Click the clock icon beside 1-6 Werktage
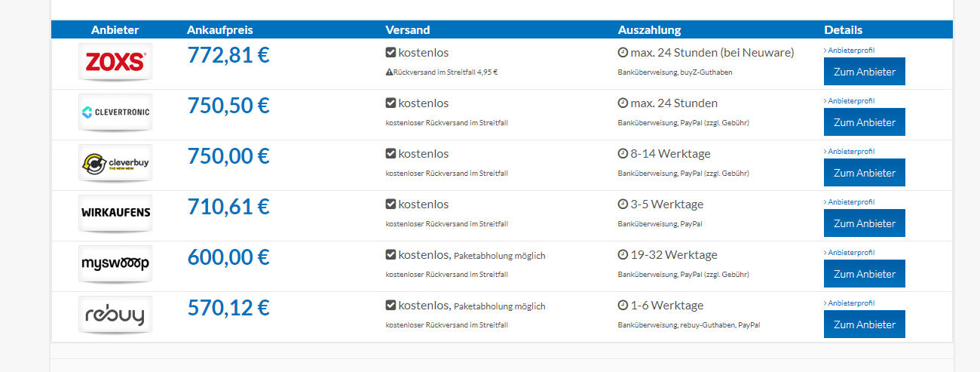Screen dimensions: 980x372 coord(623,306)
